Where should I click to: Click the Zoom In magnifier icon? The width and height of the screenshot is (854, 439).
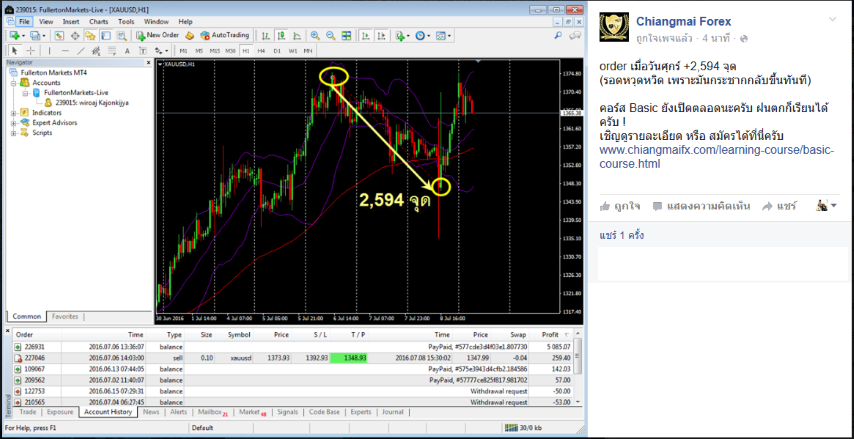315,35
